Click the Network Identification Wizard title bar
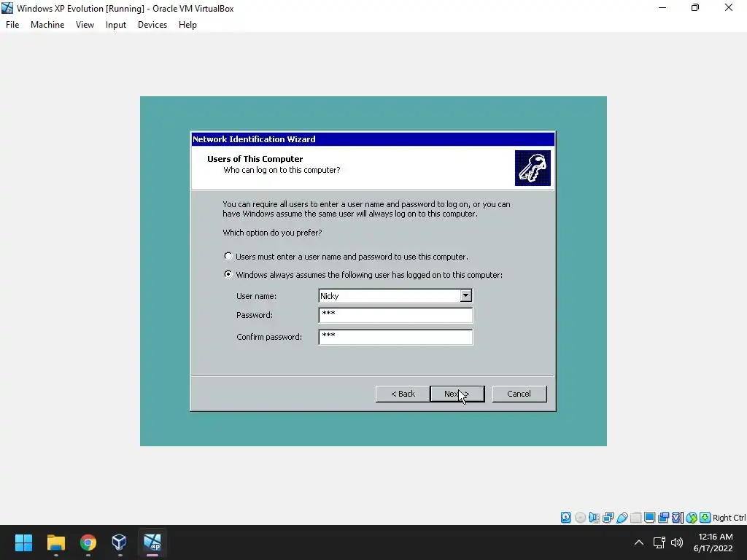This screenshot has width=747, height=560. tap(373, 139)
